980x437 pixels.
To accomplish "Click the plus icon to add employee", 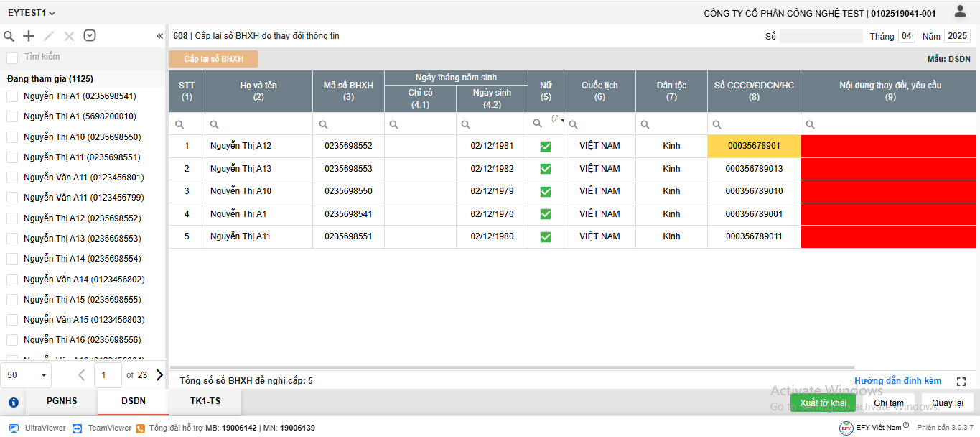I will (29, 36).
